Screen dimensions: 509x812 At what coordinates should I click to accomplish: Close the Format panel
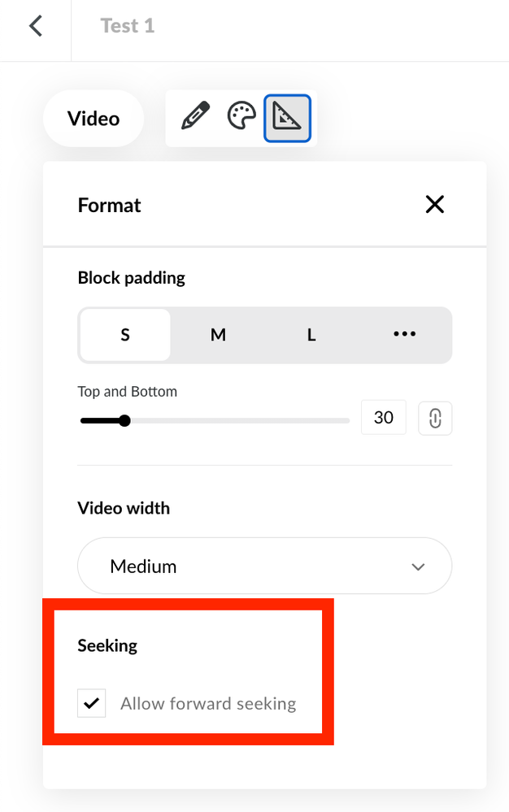click(435, 204)
